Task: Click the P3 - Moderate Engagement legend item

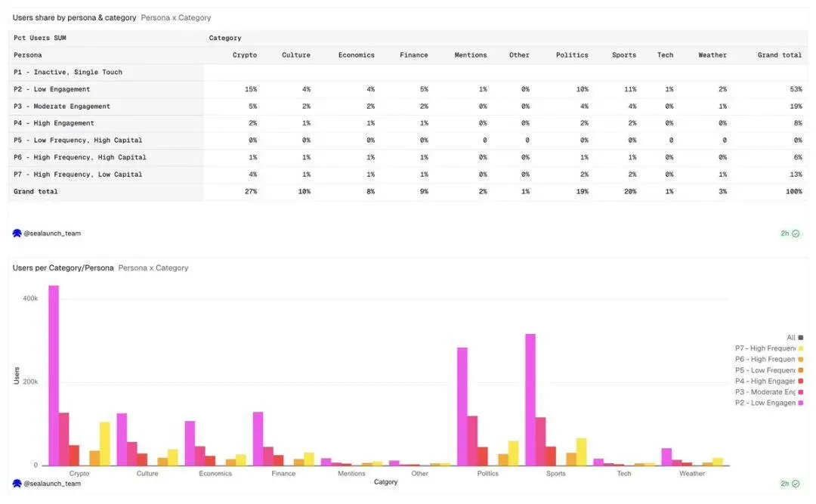Action: tap(768, 392)
